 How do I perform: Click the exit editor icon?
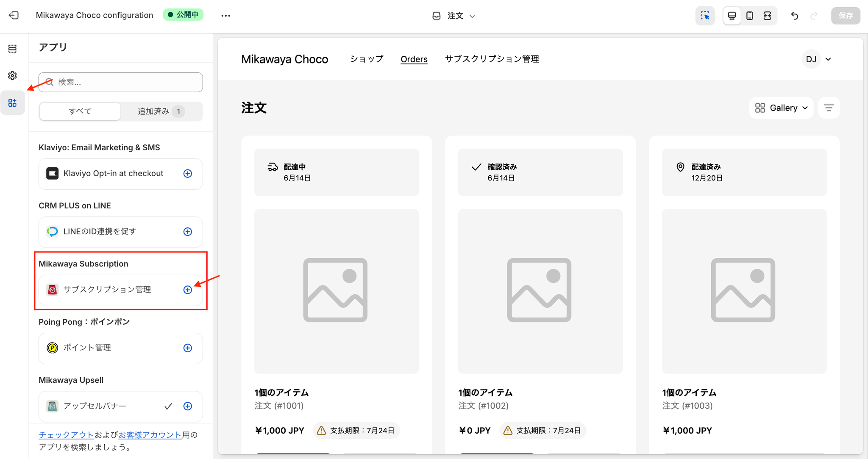click(x=14, y=16)
